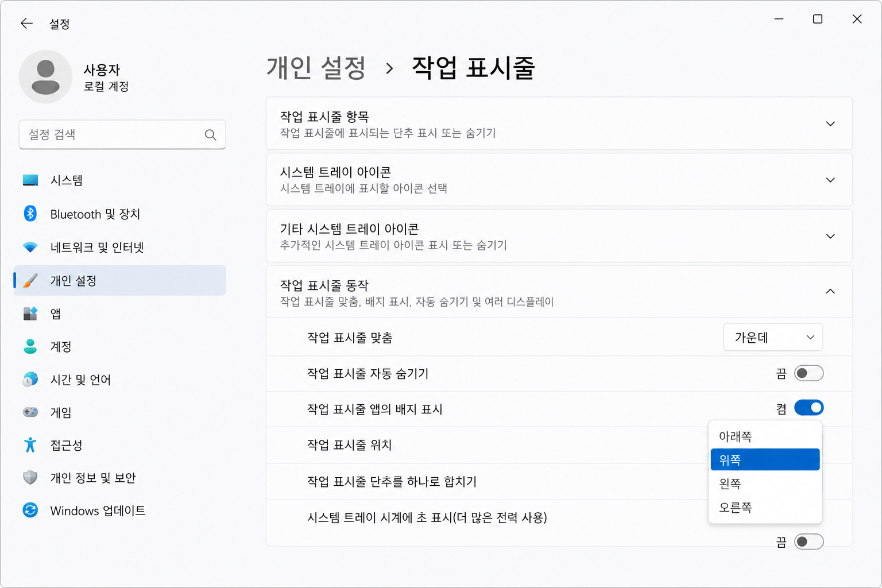Open 시스템 via its monitor icon

coord(30,180)
